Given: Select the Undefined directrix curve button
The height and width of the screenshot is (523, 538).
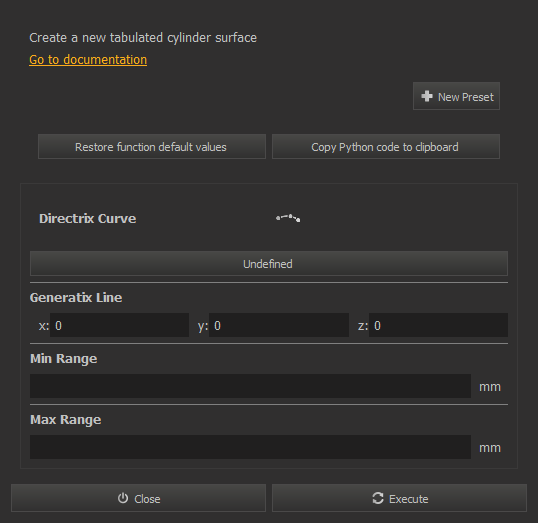Looking at the screenshot, I should pyautogui.click(x=269, y=264).
